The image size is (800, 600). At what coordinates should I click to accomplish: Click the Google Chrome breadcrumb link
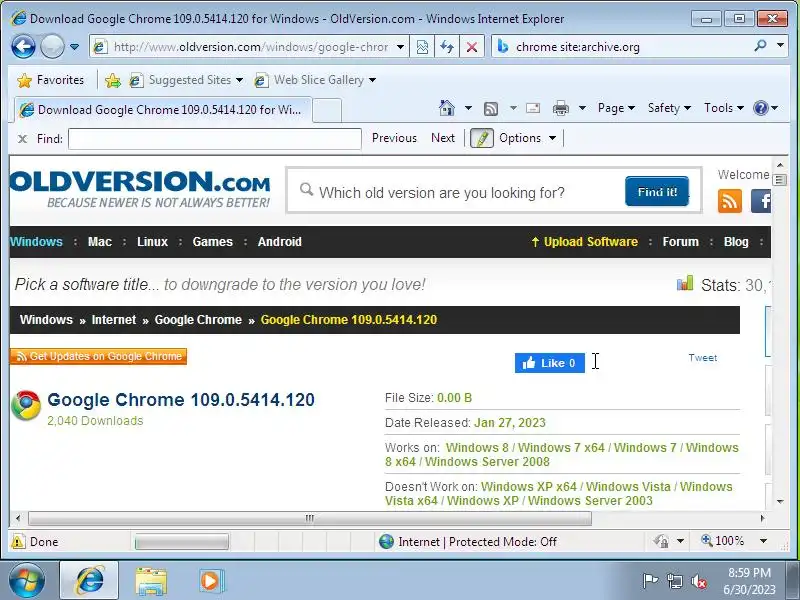[x=198, y=320]
